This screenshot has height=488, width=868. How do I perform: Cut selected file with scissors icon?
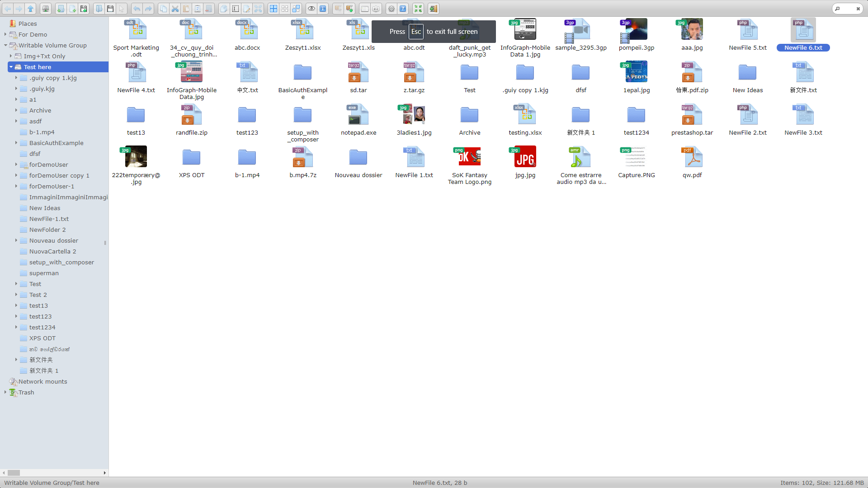tap(175, 9)
